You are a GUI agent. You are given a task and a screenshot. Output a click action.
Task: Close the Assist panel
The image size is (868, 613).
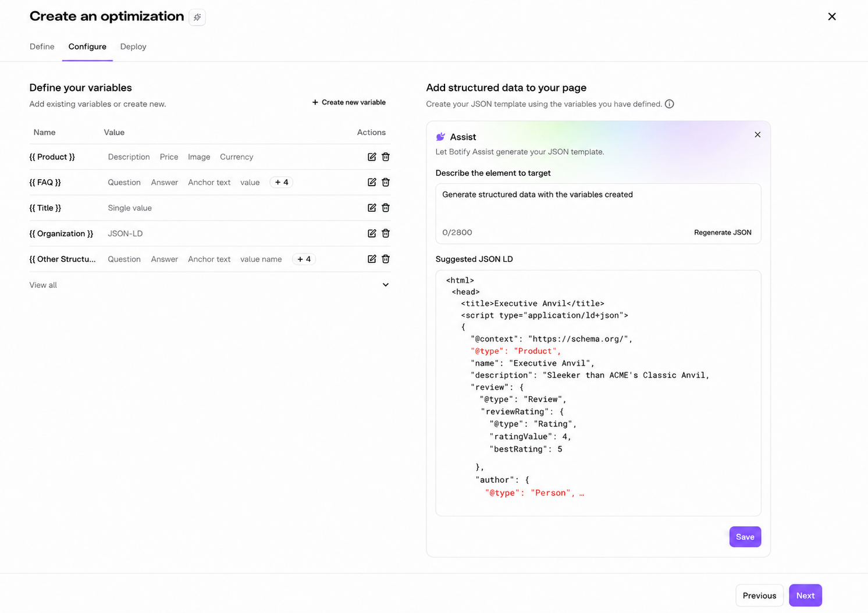757,135
